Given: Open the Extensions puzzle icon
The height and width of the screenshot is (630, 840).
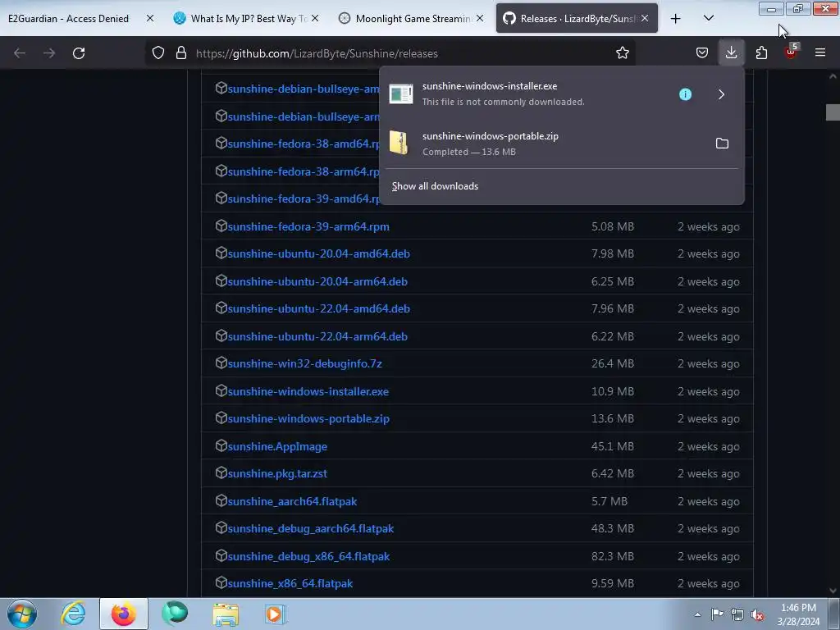Looking at the screenshot, I should [761, 52].
